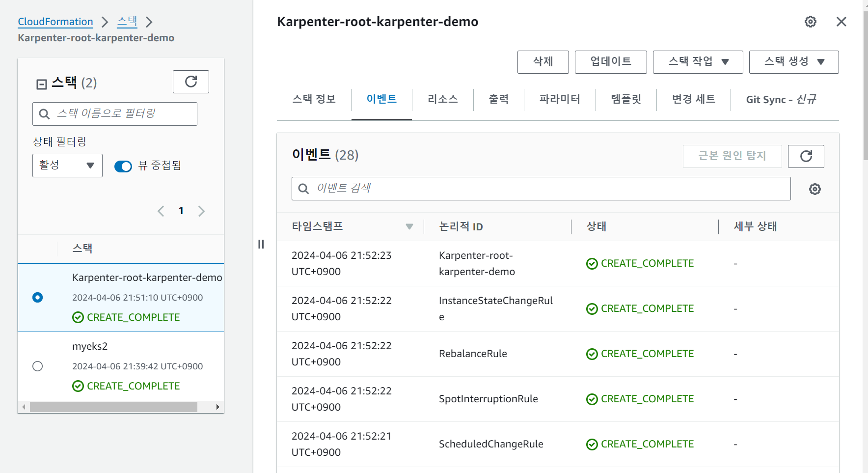Switch to the 이벤트 tab

381,99
